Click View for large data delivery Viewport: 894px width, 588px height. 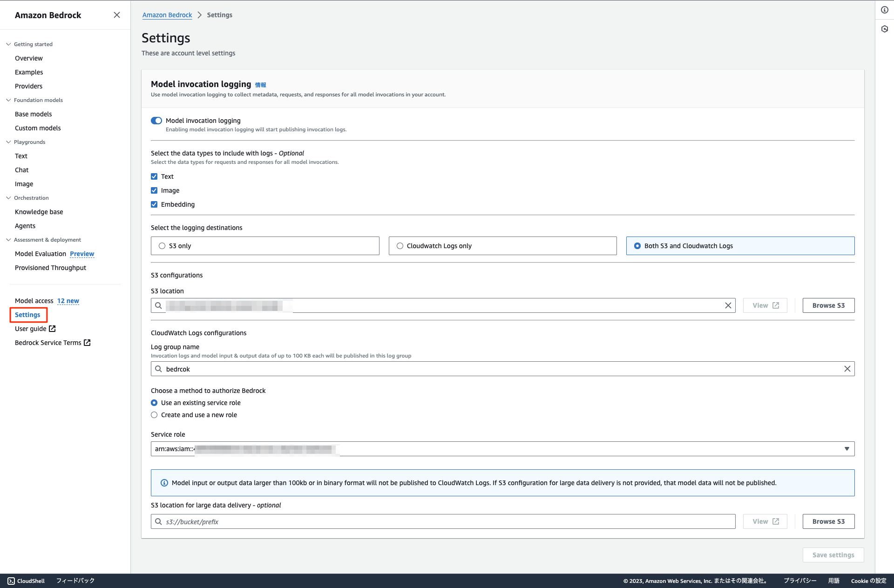click(765, 521)
